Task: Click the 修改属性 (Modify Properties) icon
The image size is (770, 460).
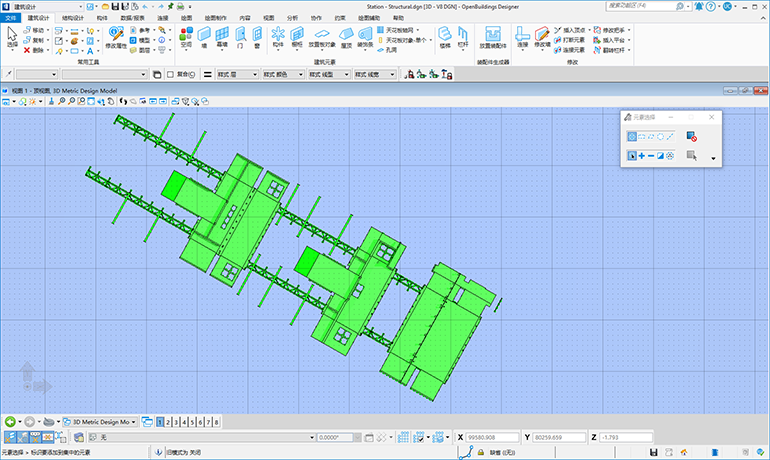Action: click(x=115, y=35)
